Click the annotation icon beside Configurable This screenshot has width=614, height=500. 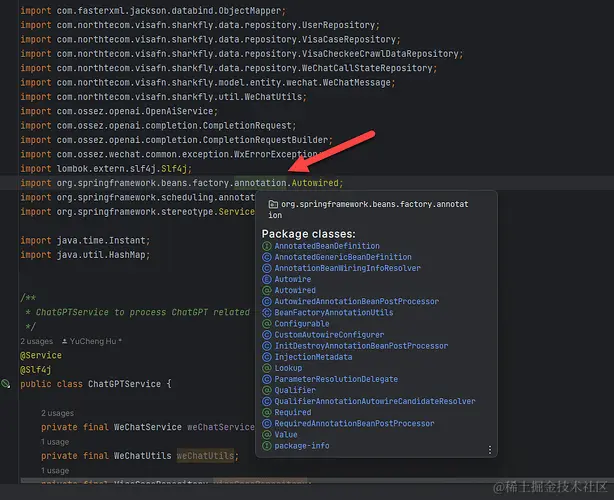pos(267,323)
